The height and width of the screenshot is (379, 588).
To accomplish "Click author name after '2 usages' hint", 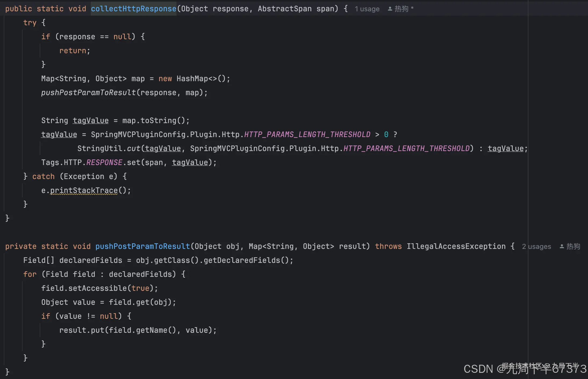I will [x=573, y=246].
